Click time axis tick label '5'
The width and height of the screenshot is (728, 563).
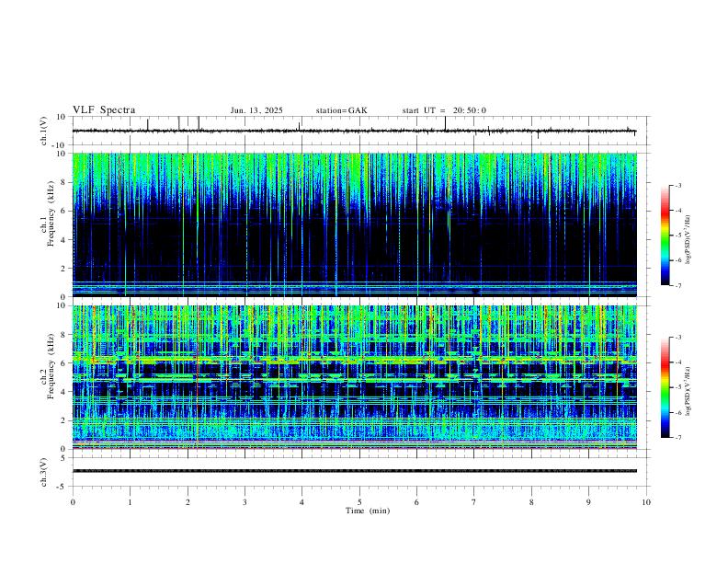[x=359, y=502]
